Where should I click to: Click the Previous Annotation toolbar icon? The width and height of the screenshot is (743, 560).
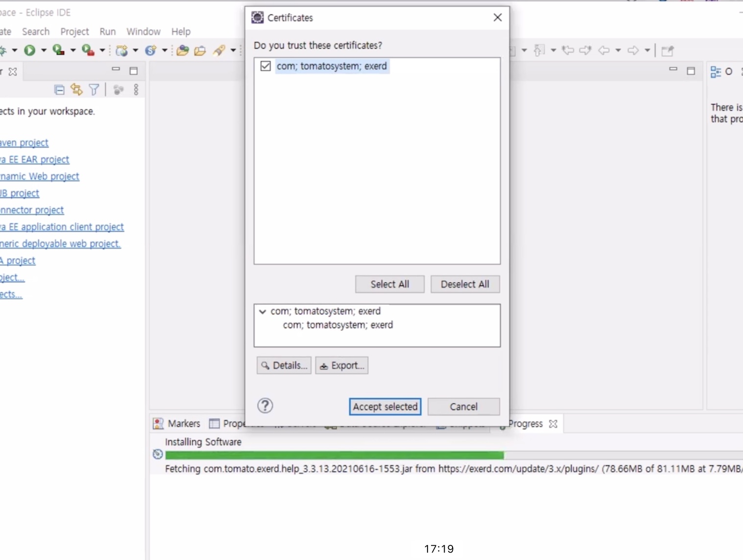[x=539, y=50]
